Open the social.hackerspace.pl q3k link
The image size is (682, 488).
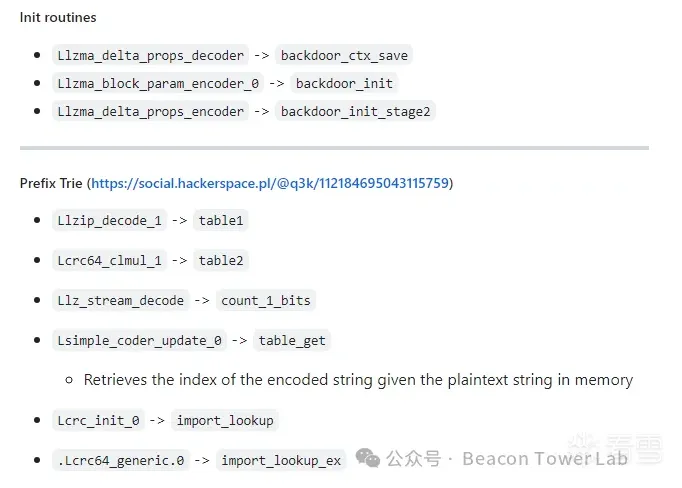(x=271, y=183)
